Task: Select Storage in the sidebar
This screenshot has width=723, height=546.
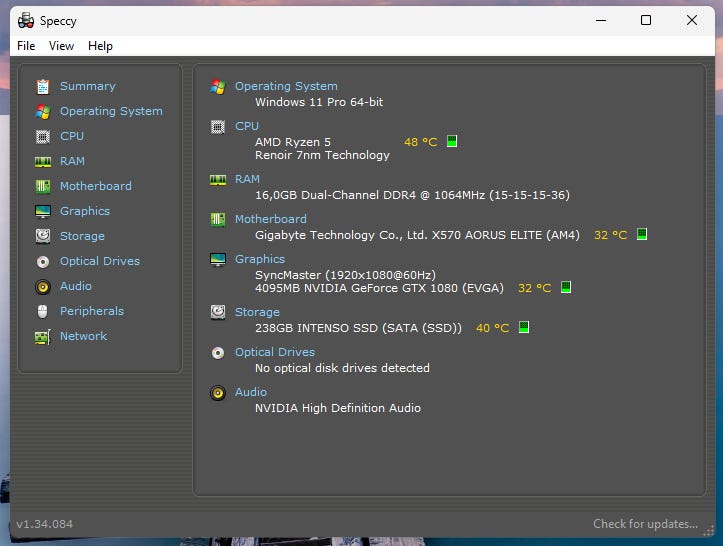Action: tap(82, 236)
